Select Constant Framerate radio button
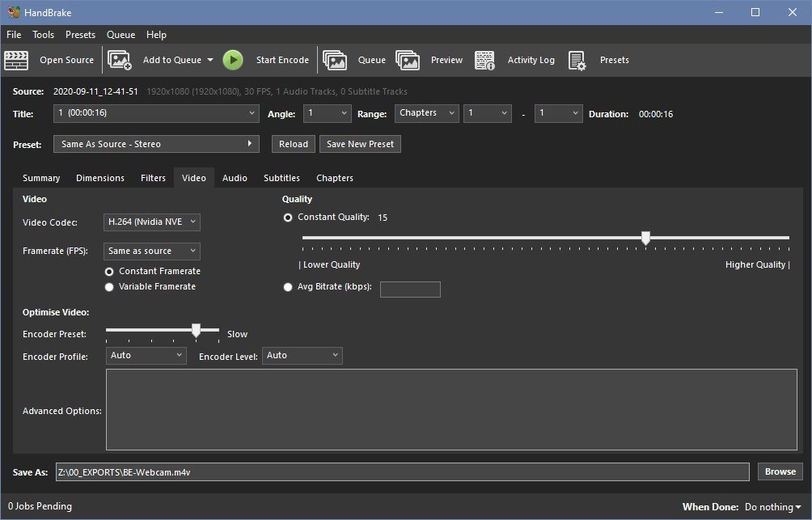The image size is (812, 520). pyautogui.click(x=109, y=272)
